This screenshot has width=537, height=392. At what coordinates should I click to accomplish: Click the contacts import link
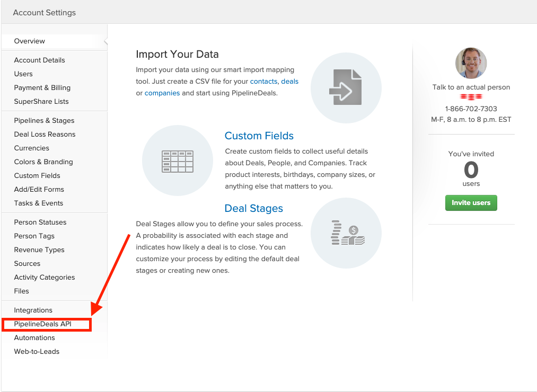(263, 82)
